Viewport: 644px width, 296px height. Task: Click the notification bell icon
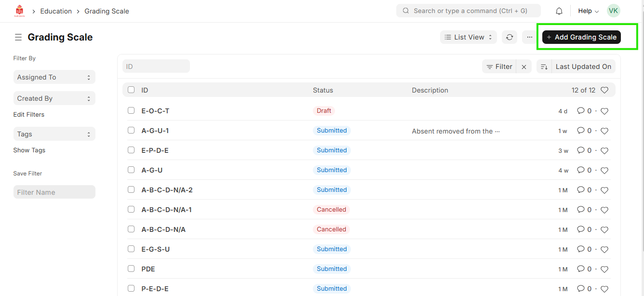point(559,11)
